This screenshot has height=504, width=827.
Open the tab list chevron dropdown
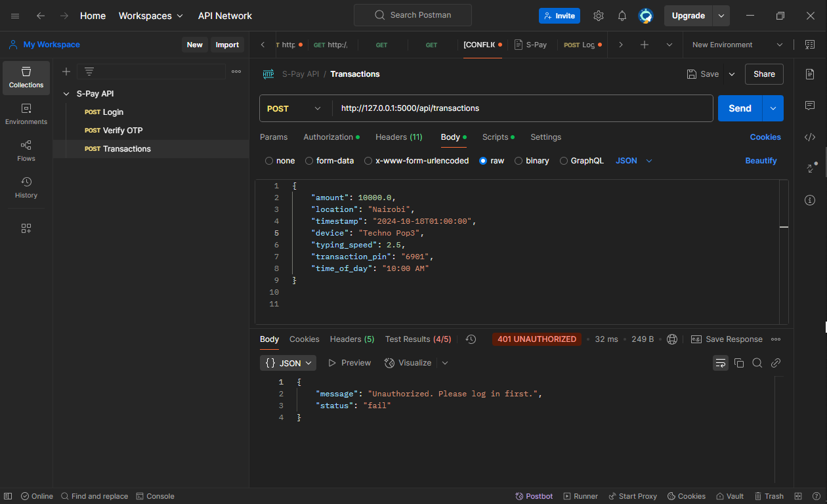(669, 45)
